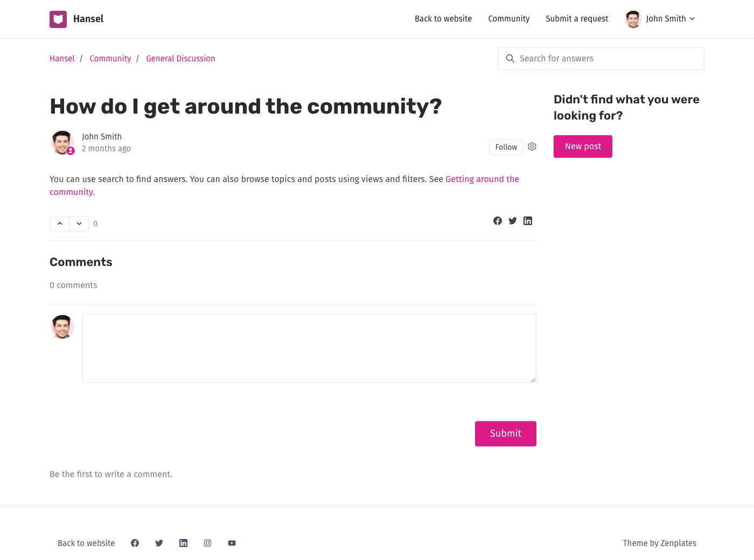Open footer LinkedIn icon
754x560 pixels.
pos(183,543)
